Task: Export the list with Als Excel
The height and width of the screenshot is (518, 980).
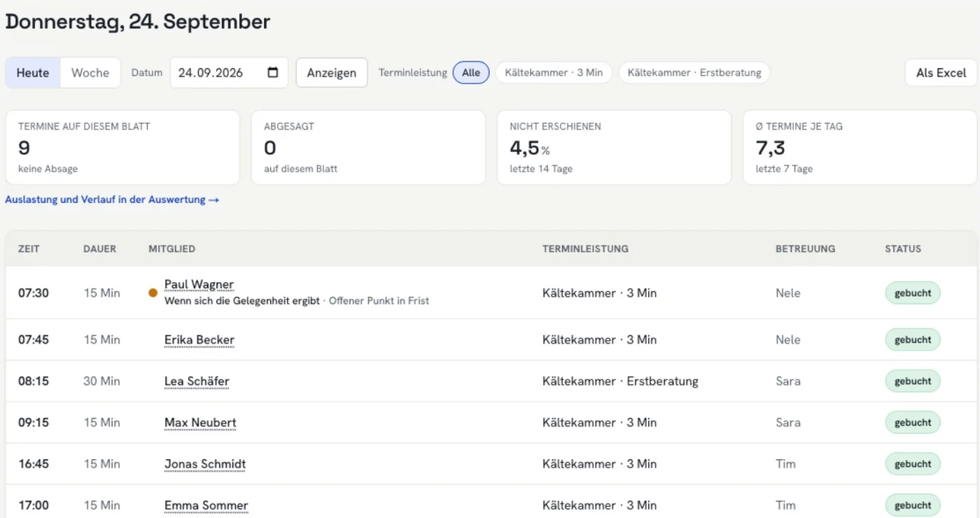Action: tap(941, 73)
